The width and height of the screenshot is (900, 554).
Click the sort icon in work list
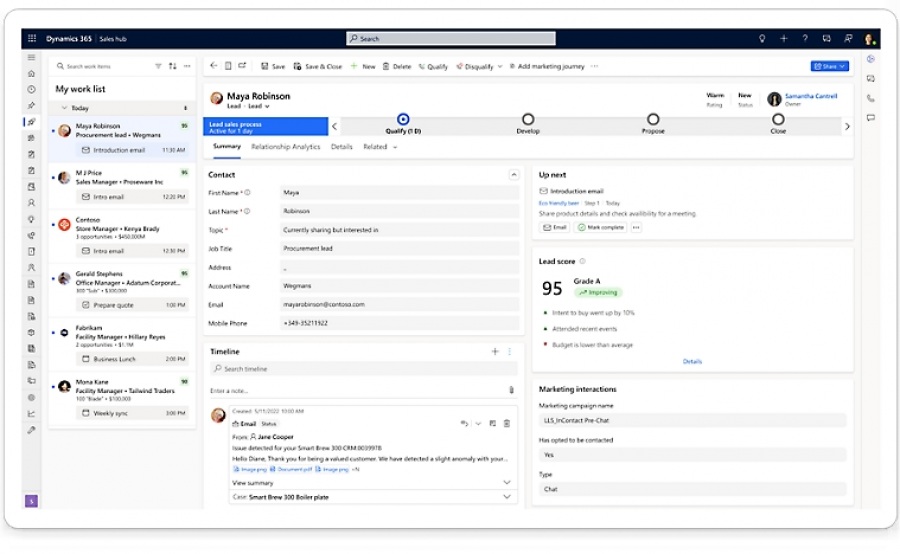(172, 66)
